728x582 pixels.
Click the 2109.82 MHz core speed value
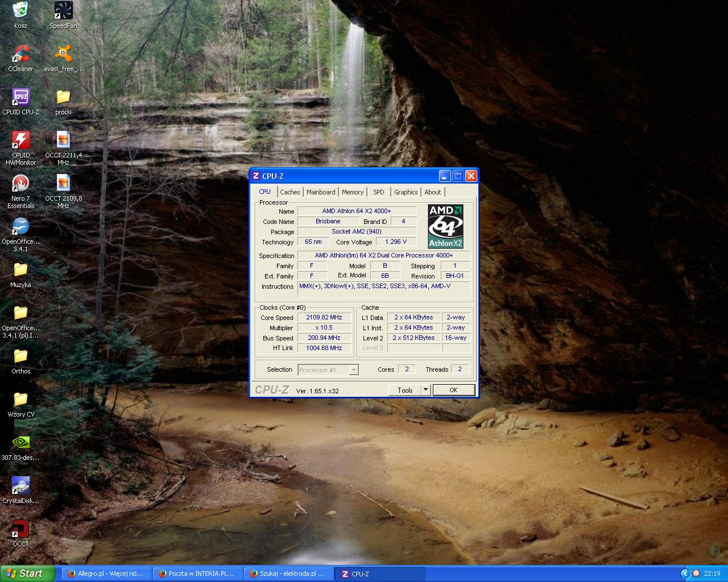(324, 317)
